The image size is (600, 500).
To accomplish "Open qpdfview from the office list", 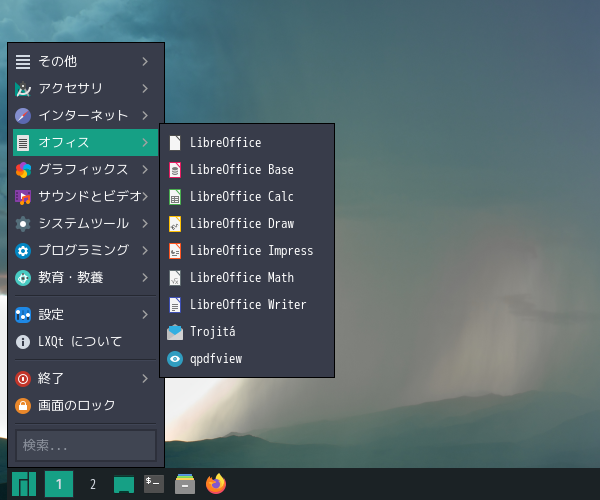I will [x=247, y=359].
